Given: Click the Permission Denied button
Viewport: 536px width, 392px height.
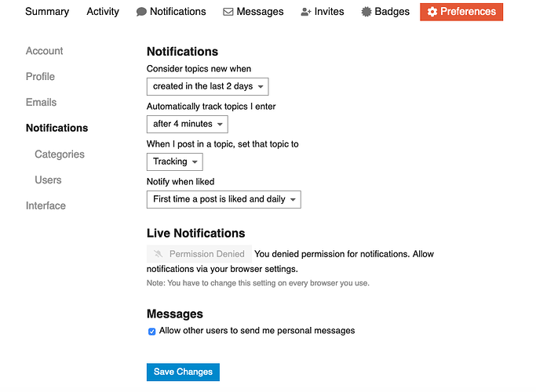Looking at the screenshot, I should [200, 254].
